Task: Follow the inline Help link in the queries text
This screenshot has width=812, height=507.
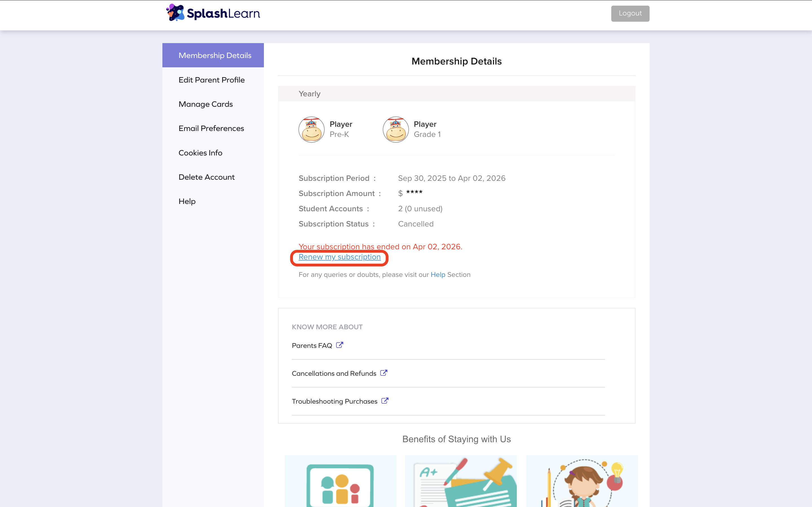Action: tap(438, 275)
